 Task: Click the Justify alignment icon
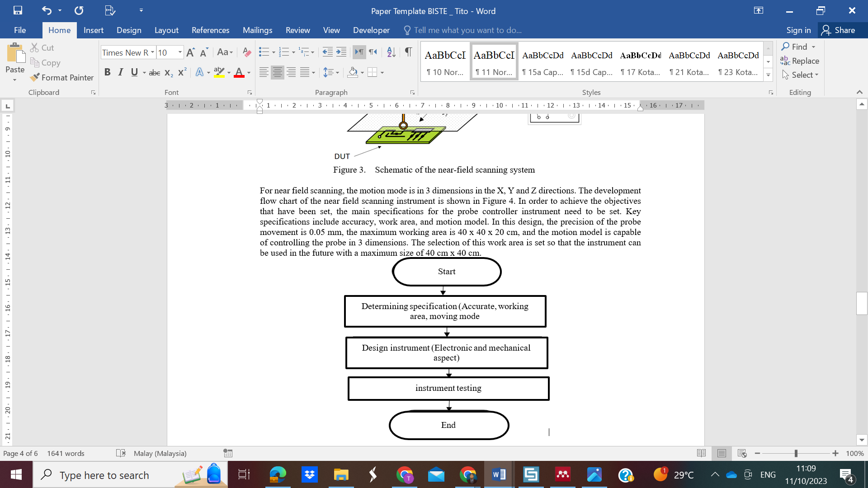[x=305, y=72]
